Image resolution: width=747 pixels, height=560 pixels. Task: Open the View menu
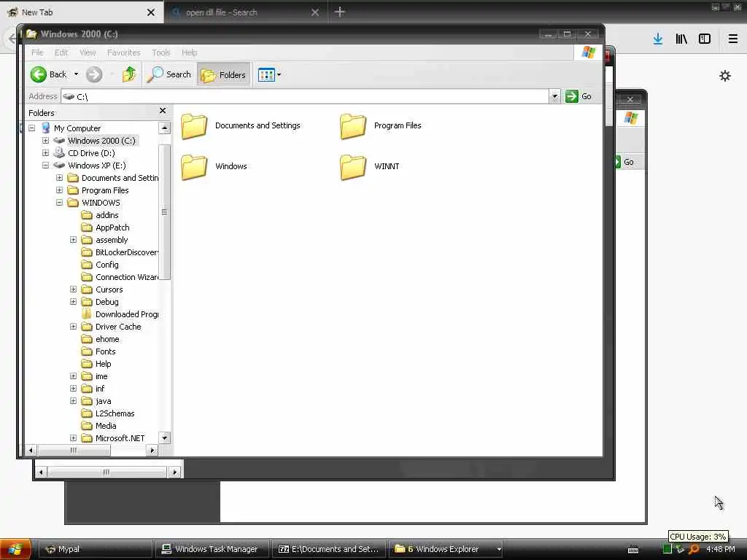[88, 52]
